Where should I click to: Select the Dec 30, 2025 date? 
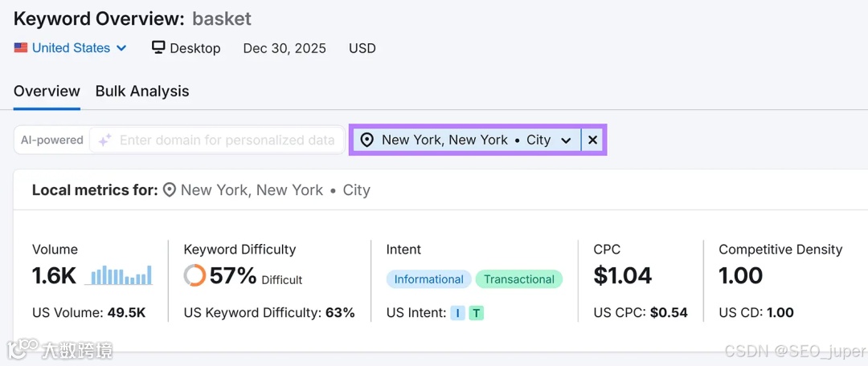pyautogui.click(x=285, y=48)
